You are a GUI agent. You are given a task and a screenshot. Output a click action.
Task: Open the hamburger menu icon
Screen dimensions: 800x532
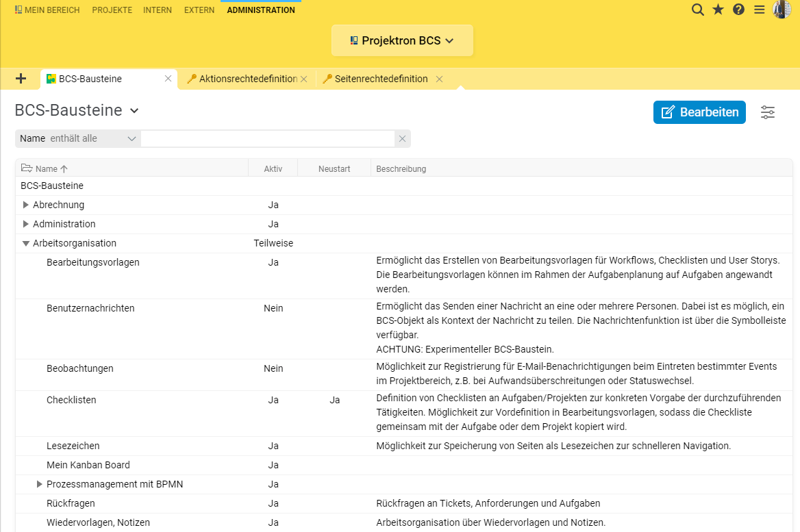pyautogui.click(x=759, y=10)
